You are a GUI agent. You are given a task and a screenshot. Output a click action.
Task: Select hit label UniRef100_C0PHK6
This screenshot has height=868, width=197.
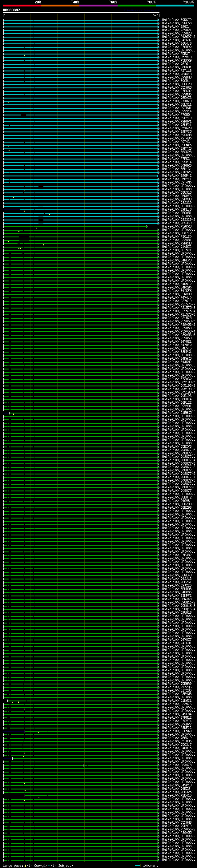(176, 165)
